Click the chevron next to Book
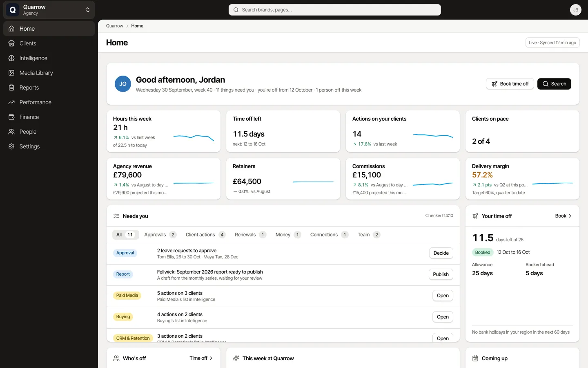The image size is (588, 368). pyautogui.click(x=570, y=216)
